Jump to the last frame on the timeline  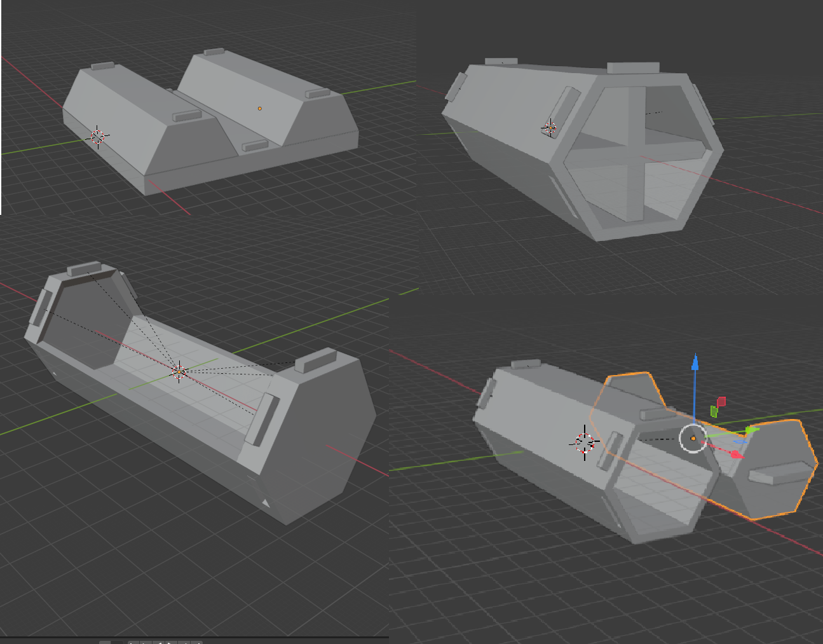196,642
